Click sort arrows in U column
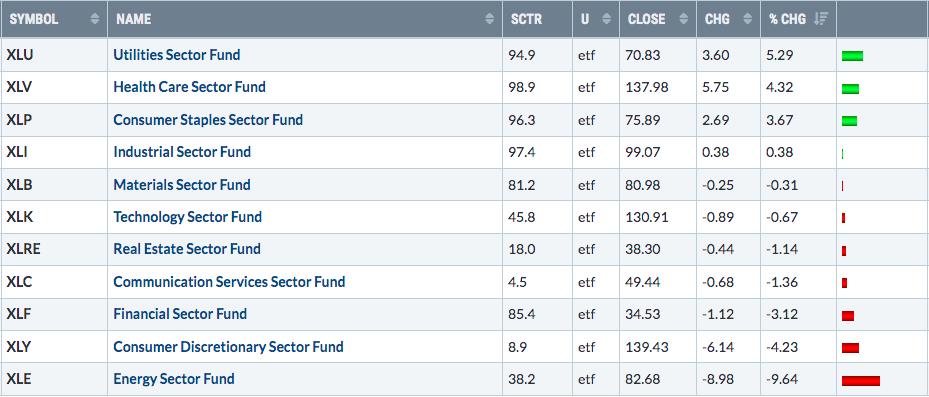 606,19
